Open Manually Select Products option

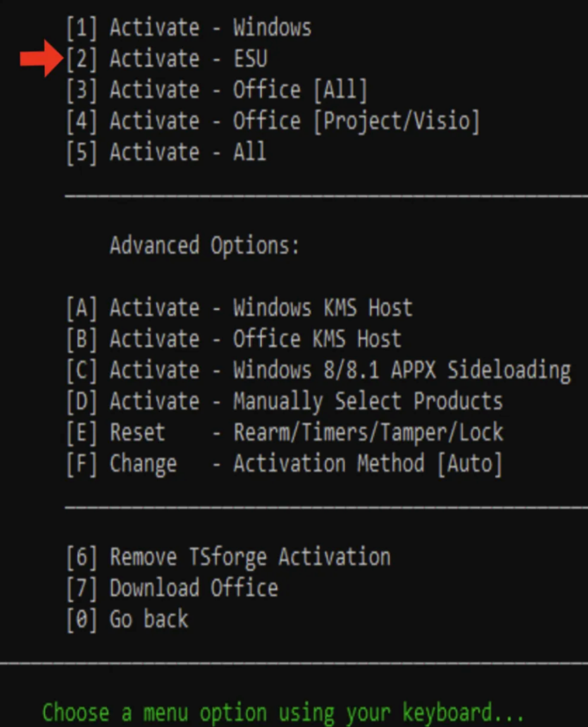pyautogui.click(x=284, y=401)
